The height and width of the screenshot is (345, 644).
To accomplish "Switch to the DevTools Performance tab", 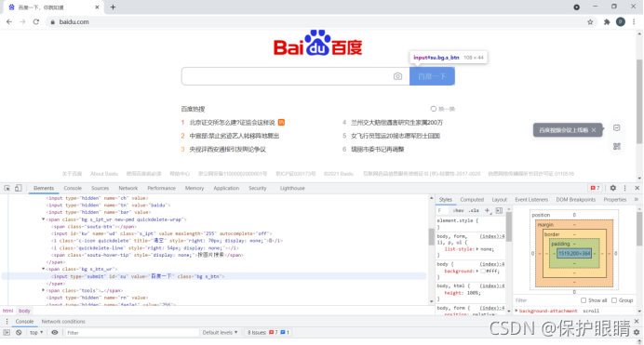I will pyautogui.click(x=161, y=188).
